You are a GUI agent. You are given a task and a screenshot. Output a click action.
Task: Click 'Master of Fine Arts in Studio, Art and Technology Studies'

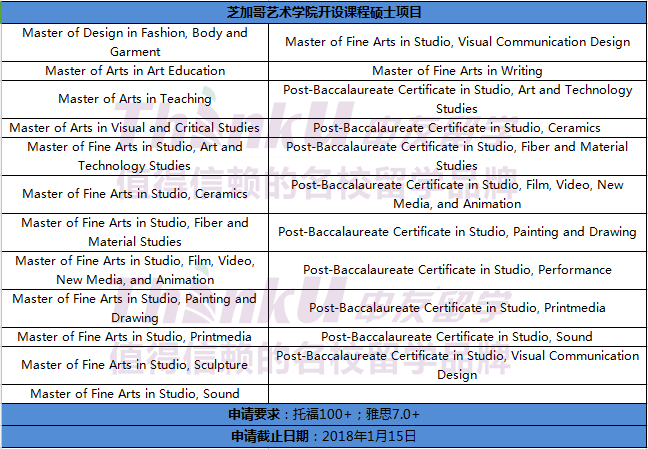click(135, 156)
